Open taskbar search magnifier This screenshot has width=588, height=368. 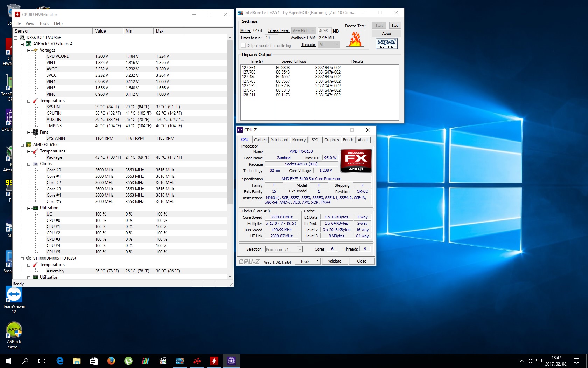[25, 361]
